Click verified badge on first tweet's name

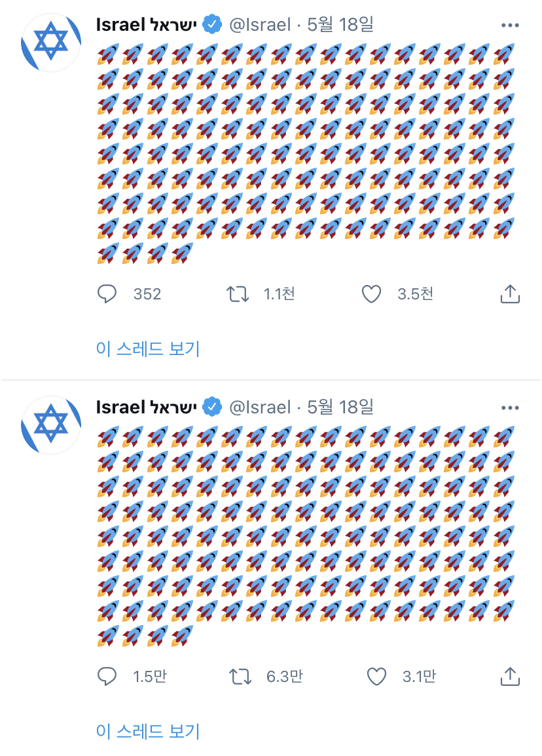coord(212,24)
